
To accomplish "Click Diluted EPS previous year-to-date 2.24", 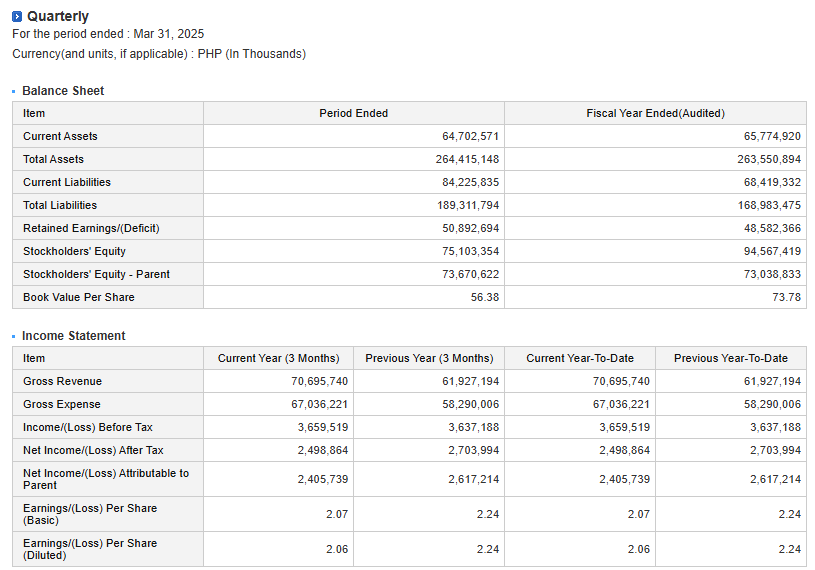I will click(789, 549).
